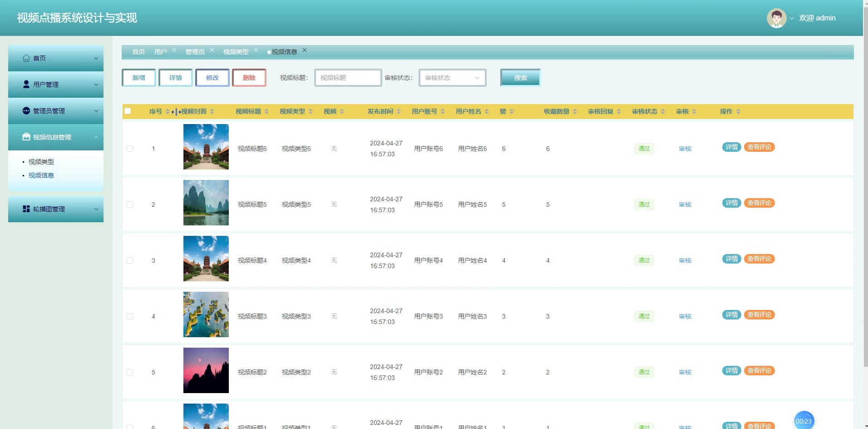Screen dimensions: 868x429
Task: Sort by 操作 column arrows
Action: click(x=738, y=111)
